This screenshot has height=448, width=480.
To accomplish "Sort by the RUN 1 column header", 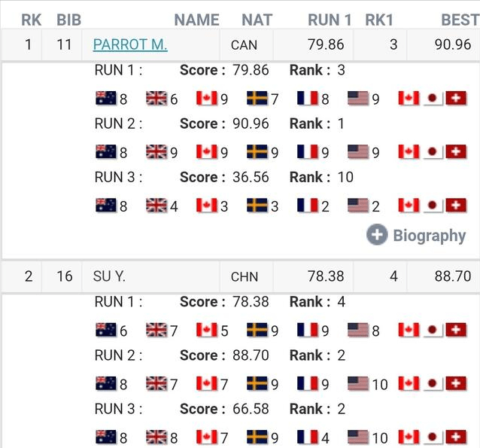I will 330,20.
